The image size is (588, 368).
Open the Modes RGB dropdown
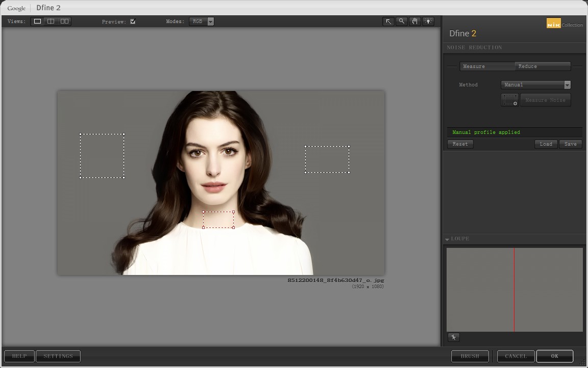210,21
